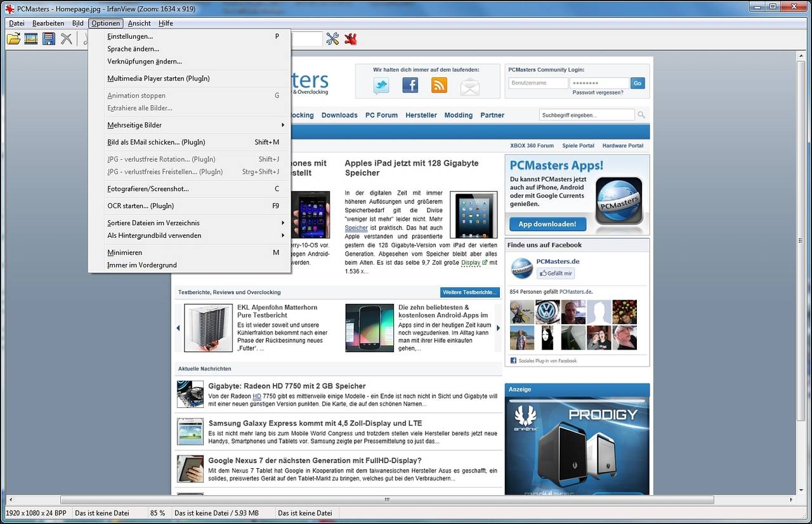Click the App downloaden! button
The image size is (812, 524).
[x=547, y=224]
